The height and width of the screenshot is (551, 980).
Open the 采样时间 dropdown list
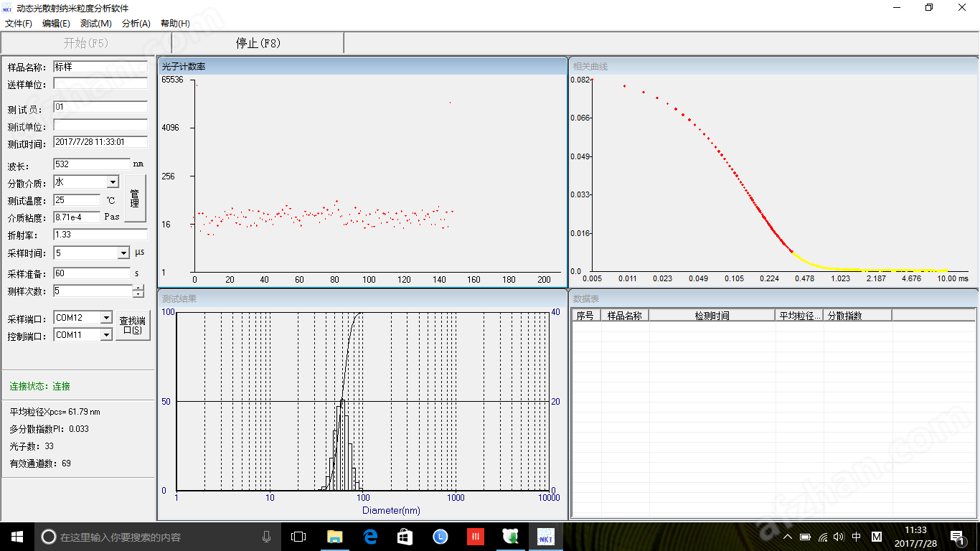point(123,253)
